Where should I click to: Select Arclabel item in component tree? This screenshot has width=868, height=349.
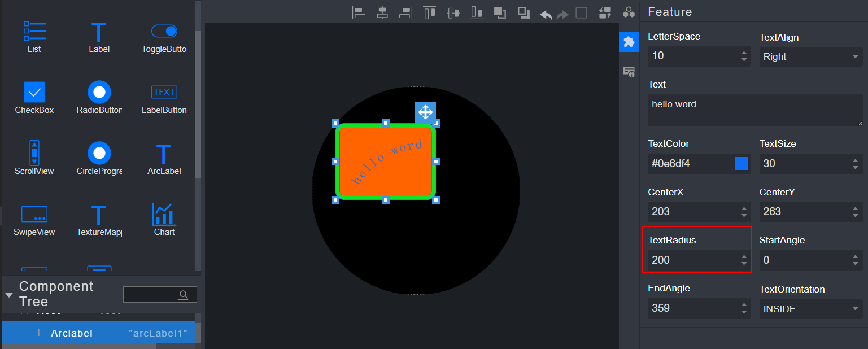[72, 333]
